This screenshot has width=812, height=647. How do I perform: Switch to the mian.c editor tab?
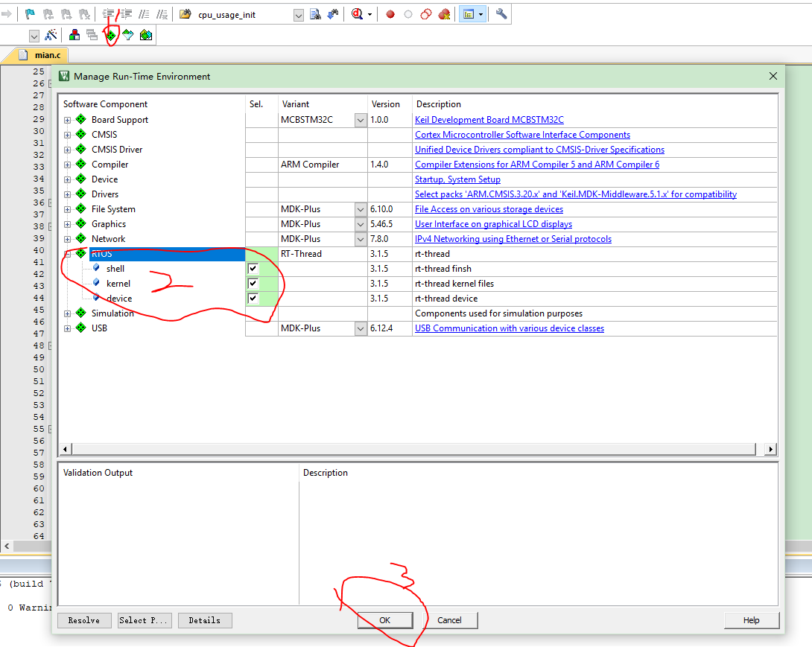[x=40, y=55]
